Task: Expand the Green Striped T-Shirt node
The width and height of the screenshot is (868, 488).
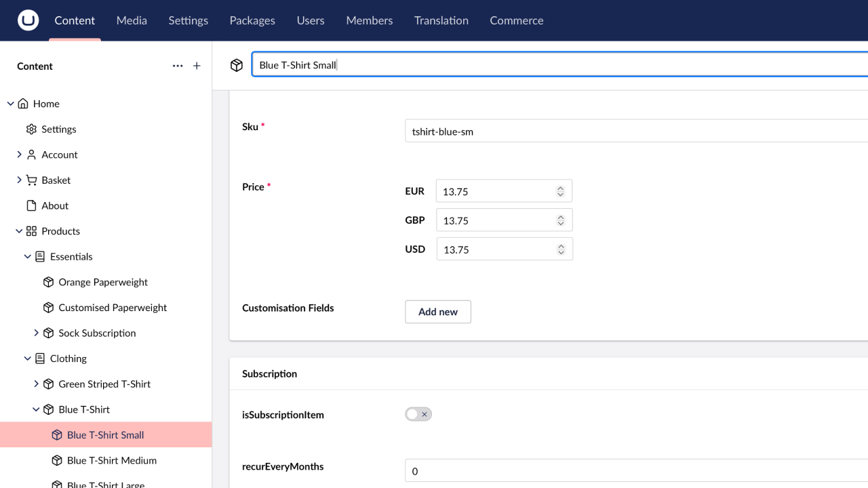Action: tap(37, 384)
